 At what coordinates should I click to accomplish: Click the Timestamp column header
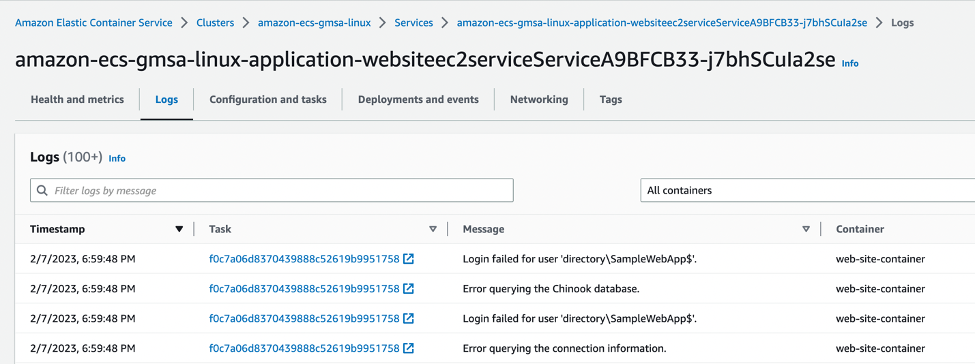(x=57, y=229)
